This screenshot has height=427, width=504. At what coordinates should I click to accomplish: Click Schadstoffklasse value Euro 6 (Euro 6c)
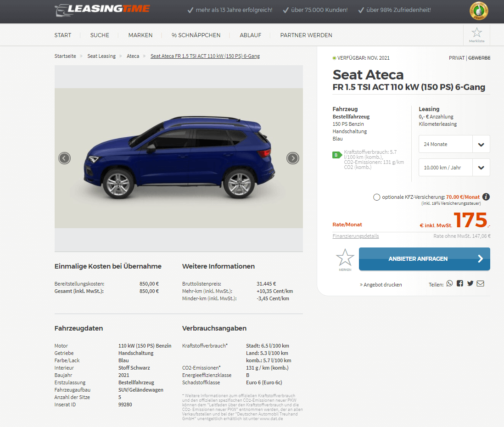(264, 382)
